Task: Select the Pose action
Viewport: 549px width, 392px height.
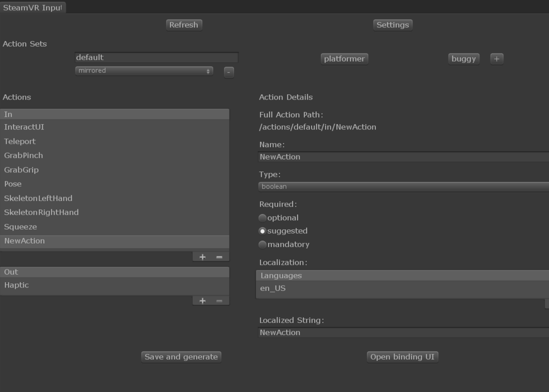Action: (x=115, y=184)
